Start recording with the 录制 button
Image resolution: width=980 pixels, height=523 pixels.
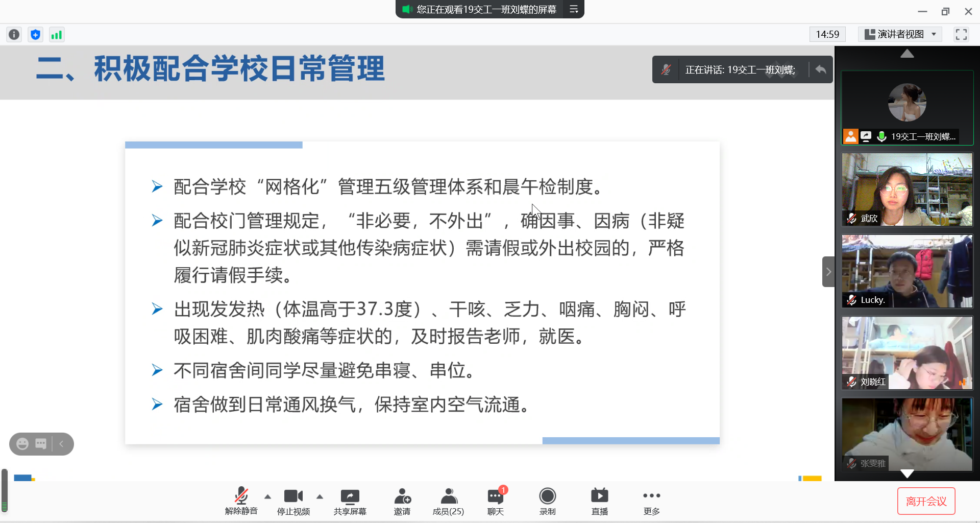[x=547, y=501]
